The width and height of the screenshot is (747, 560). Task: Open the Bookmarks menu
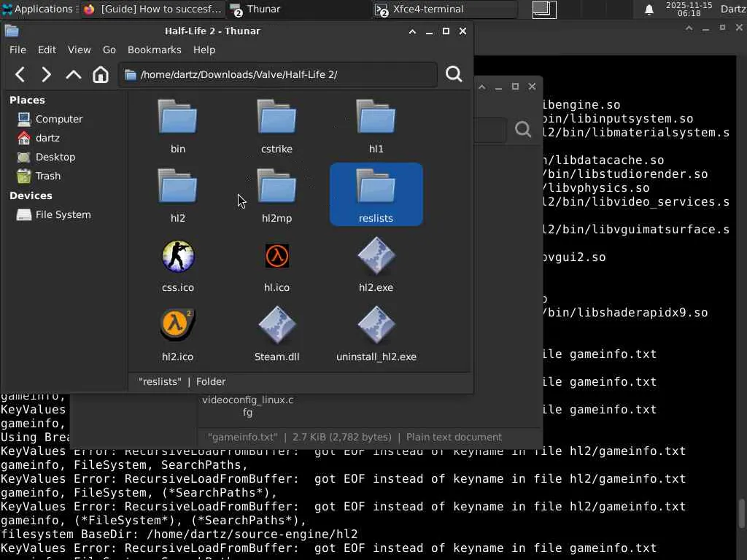tap(155, 50)
